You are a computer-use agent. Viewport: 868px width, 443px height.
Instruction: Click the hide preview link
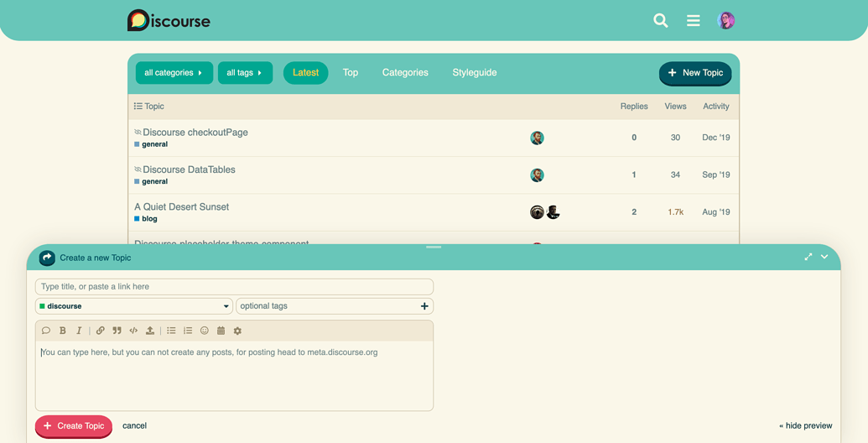tap(805, 425)
